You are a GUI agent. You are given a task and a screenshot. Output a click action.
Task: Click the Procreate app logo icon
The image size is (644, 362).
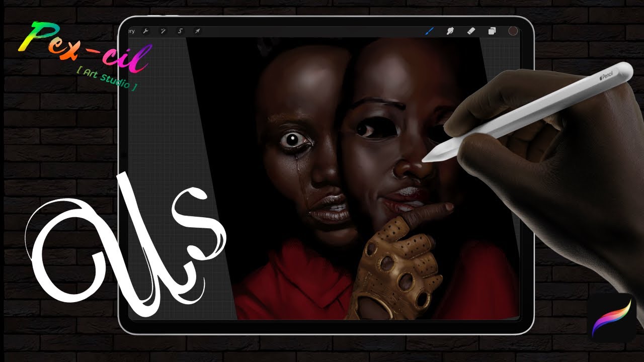[x=612, y=318]
